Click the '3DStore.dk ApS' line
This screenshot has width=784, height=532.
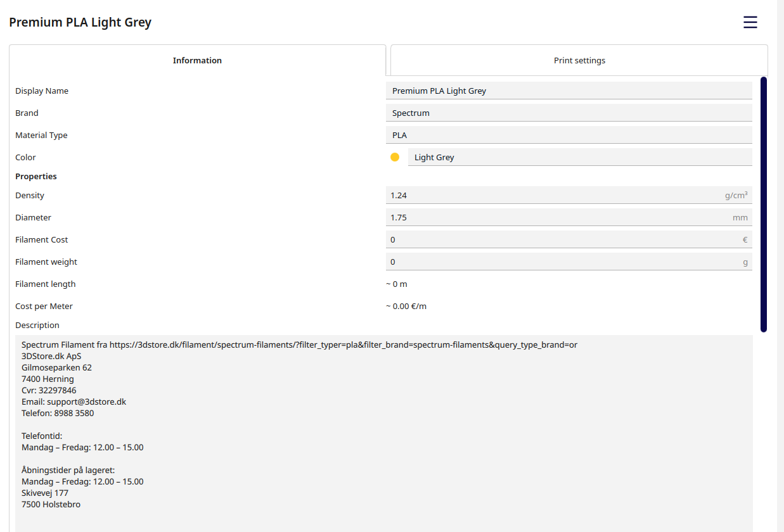point(51,356)
